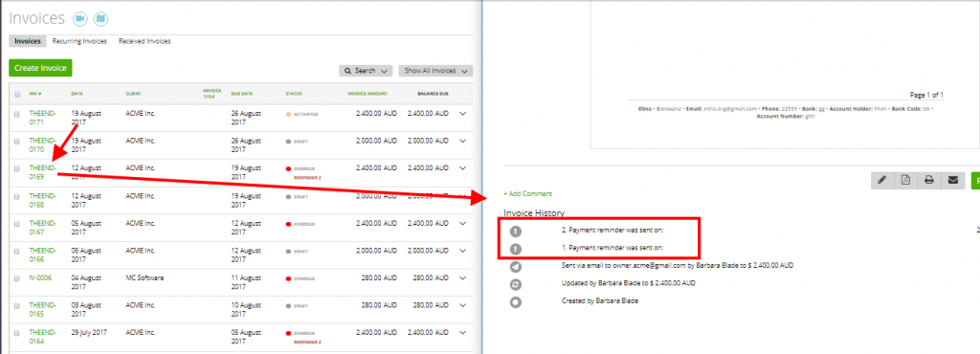Switch to the Received Invoices tab

tap(145, 41)
